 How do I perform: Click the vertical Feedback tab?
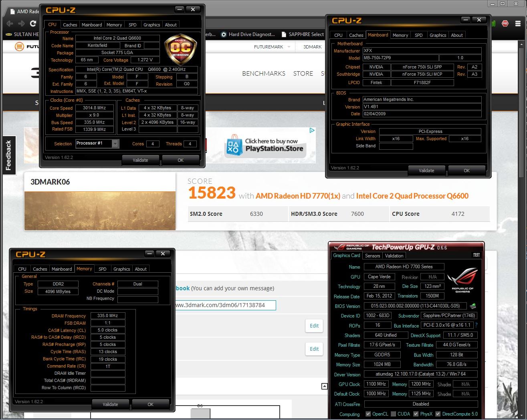8,155
